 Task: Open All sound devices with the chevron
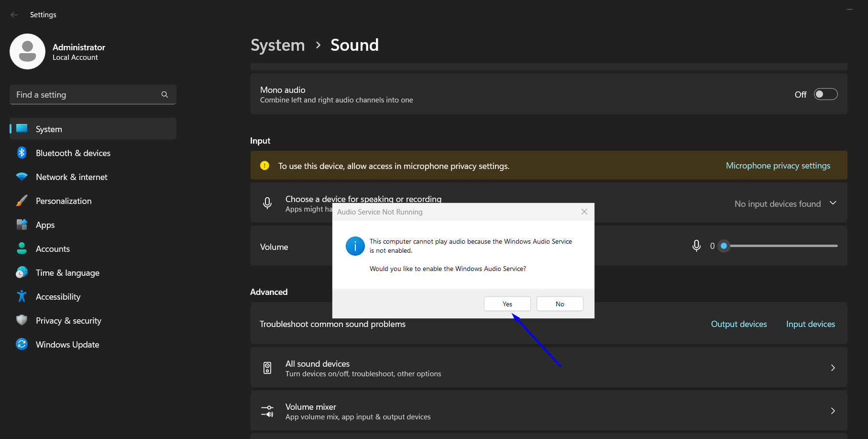tap(833, 368)
